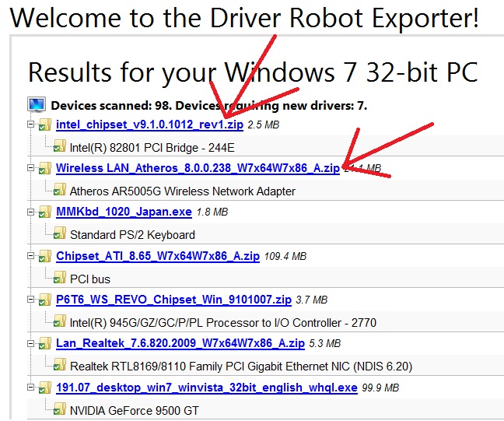Collapse the Lan_Realtek zip node

tap(30, 343)
